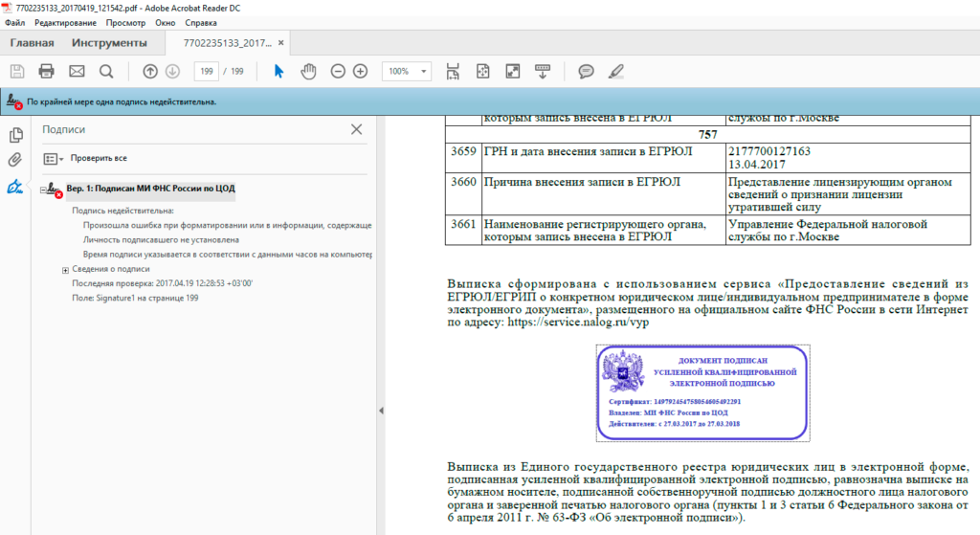The image size is (980, 535).
Task: Expand Сведения о подписи node
Action: [x=65, y=270]
